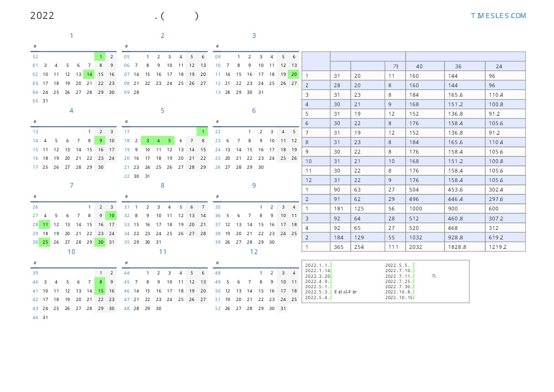The width and height of the screenshot is (554, 392).
Task: Select the 2022.7.11. holiday entry
Action: pos(399,276)
